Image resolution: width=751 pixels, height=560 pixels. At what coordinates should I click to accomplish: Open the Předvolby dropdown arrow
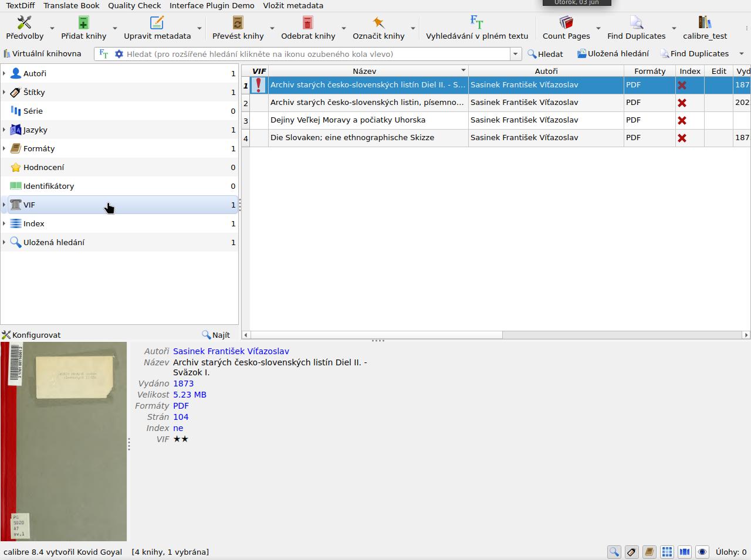[x=52, y=28]
